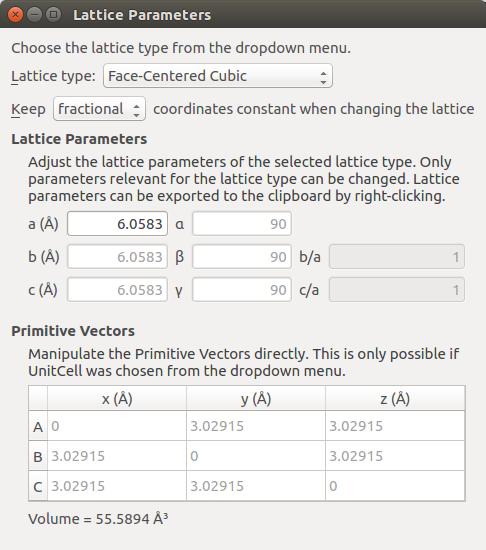Click the c/a ratio field
Image resolution: width=486 pixels, height=550 pixels.
pos(397,290)
